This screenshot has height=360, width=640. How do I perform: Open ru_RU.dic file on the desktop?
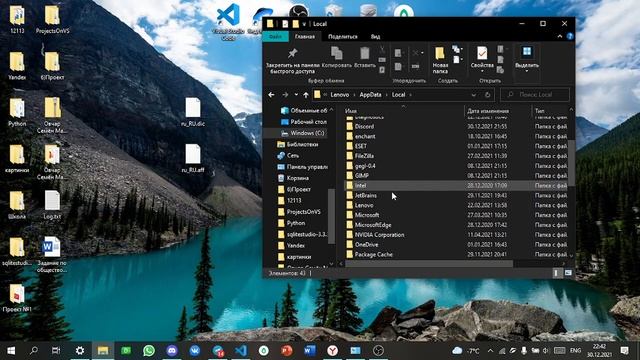[x=193, y=112]
